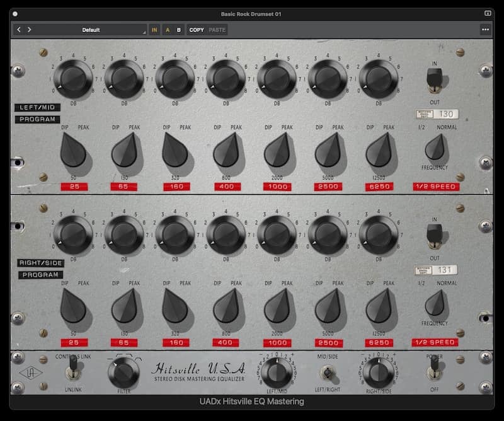Click Right/Side 5000 Hz DB gain knob
Viewport: 504px width, 421px height.
click(x=328, y=235)
